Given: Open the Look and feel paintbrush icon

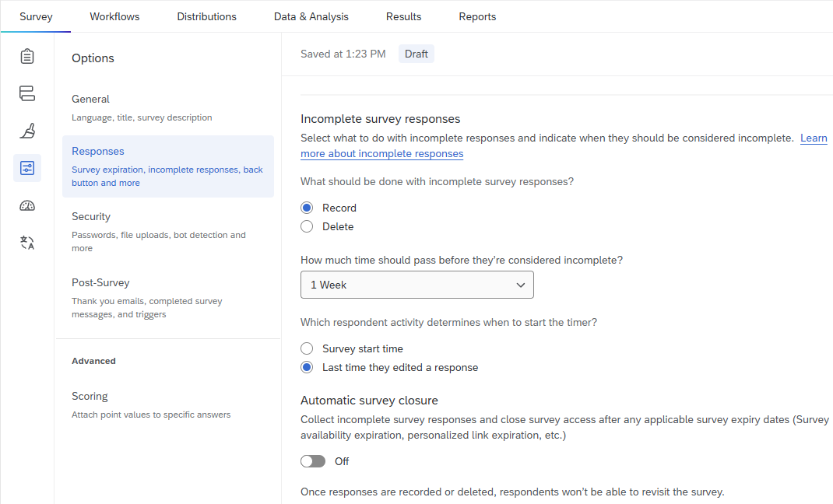Looking at the screenshot, I should tap(27, 131).
